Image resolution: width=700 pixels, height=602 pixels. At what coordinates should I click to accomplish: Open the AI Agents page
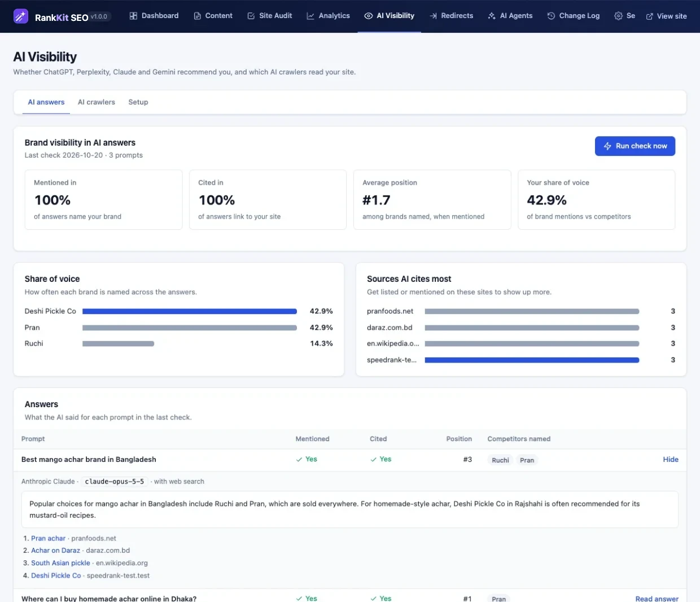(510, 16)
